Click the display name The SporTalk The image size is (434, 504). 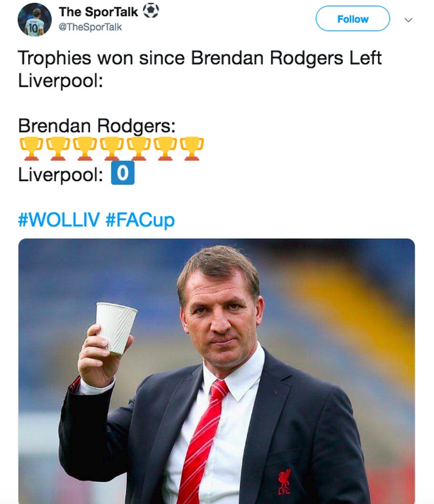[98, 11]
